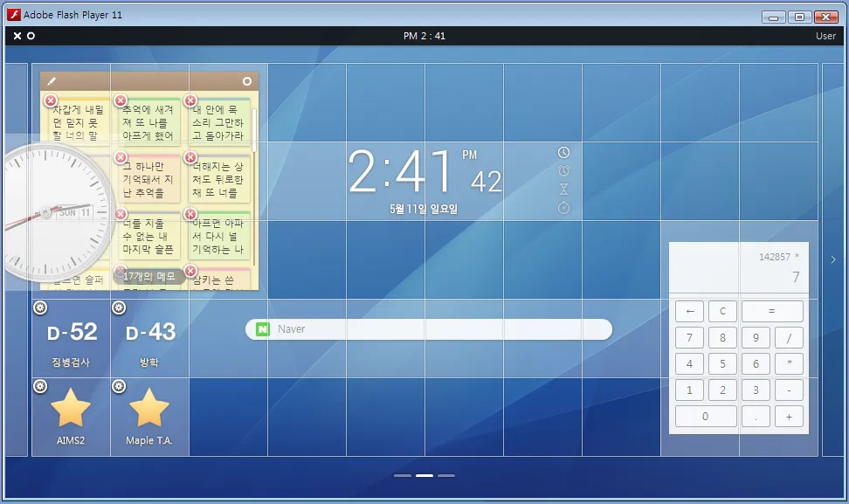Click the calculator minus button
Screen dimensions: 849x504
789,390
